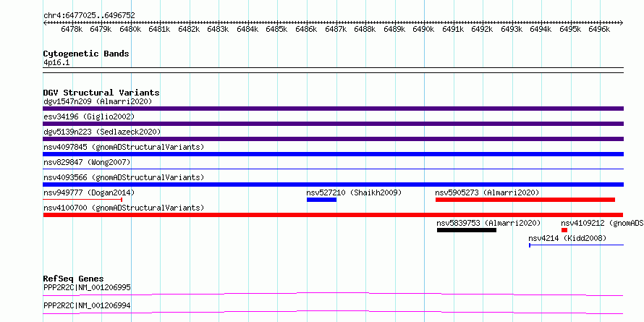Click the purple bar under esv34196
This screenshot has height=322, width=644.
[333, 124]
